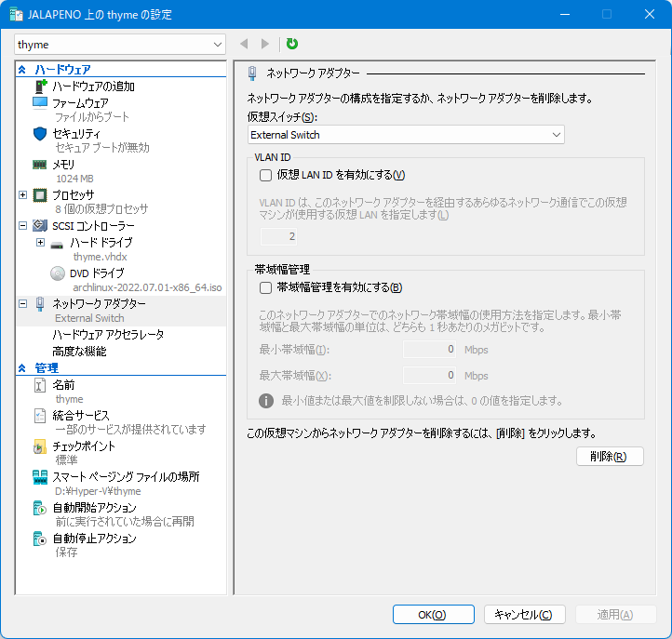
Task: Enable the 仮想 LAN ID checkbox
Action: [x=265, y=175]
